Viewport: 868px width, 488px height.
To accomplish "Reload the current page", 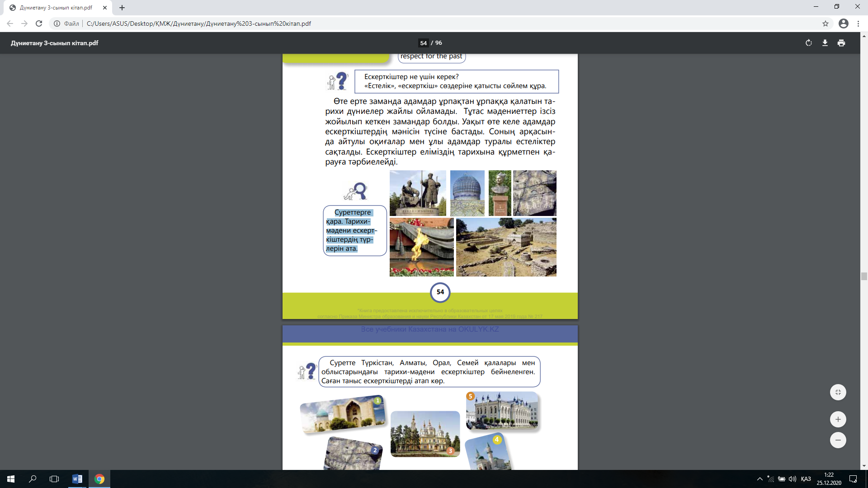I will tap(39, 23).
